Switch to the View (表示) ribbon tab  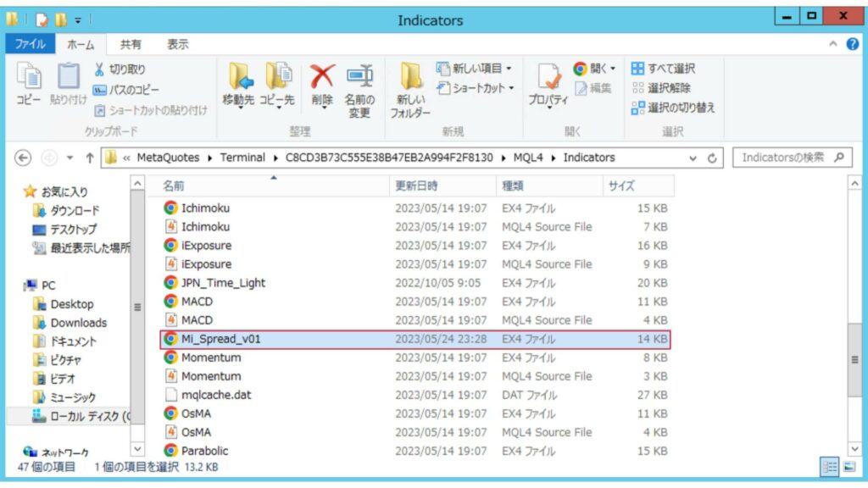[177, 44]
